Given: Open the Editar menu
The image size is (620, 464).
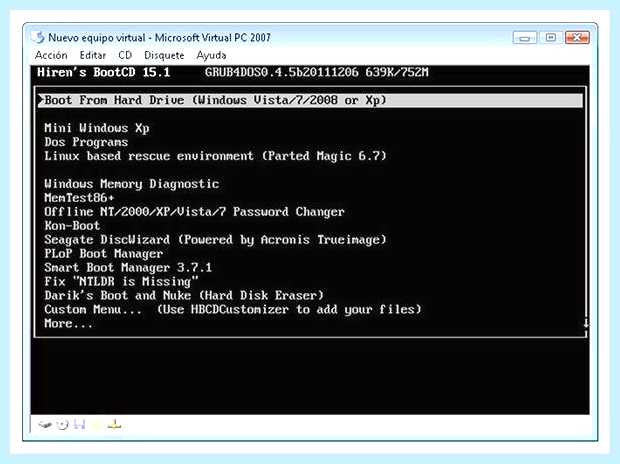Looking at the screenshot, I should tap(93, 55).
